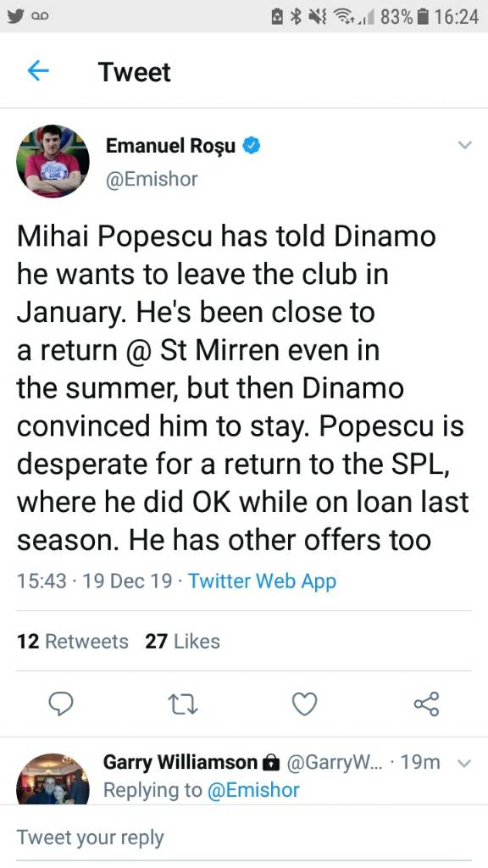
Task: Like the tweet with heart icon
Action: click(x=304, y=704)
